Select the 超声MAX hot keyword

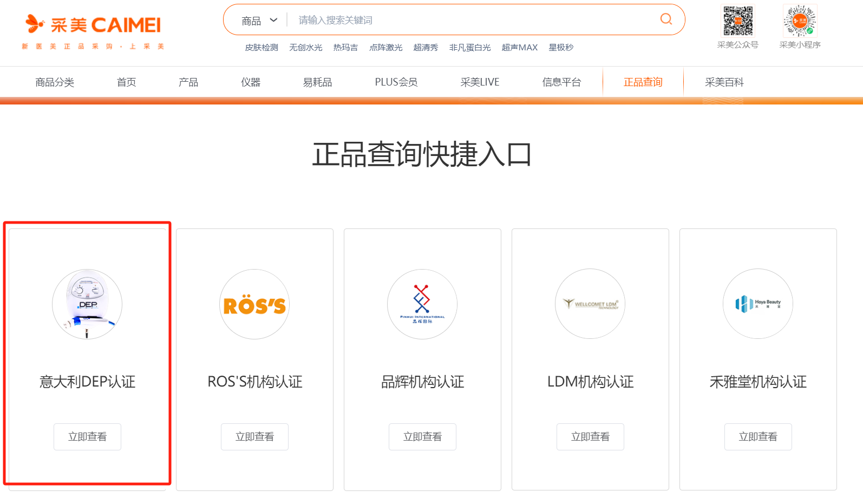[x=520, y=48]
